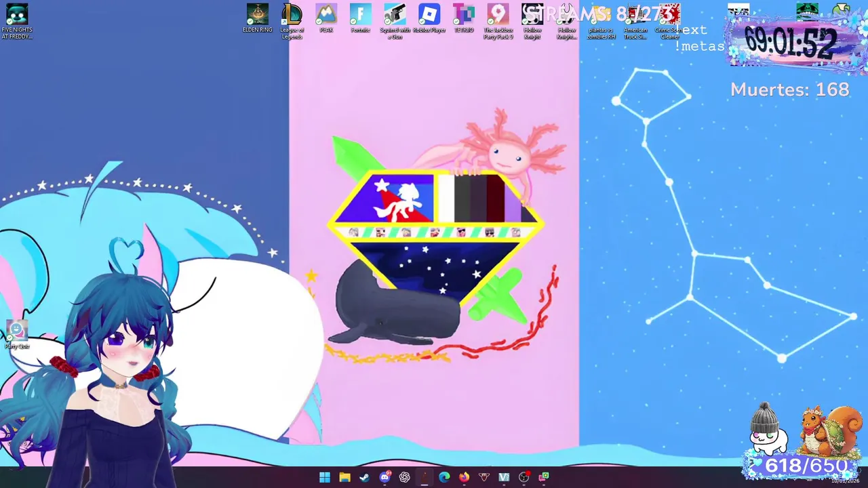Image resolution: width=868 pixels, height=488 pixels.
Task: Select the plantas vs zombies RH icon
Action: (x=601, y=21)
